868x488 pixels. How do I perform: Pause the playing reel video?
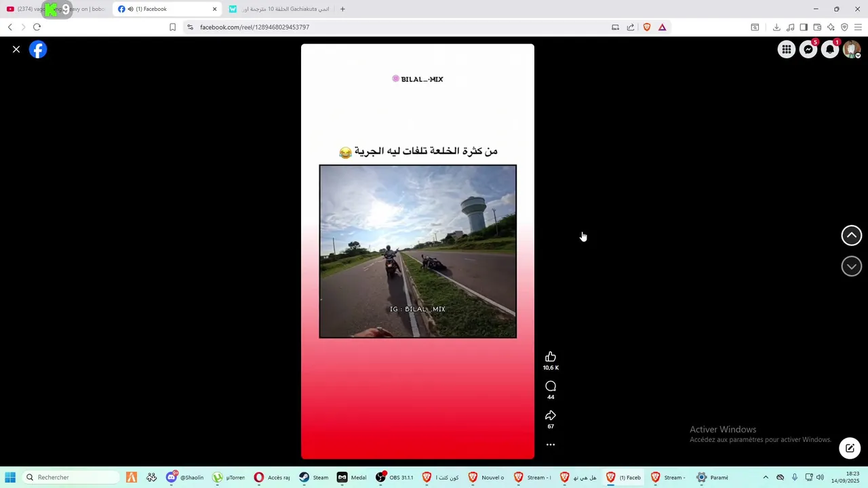[418, 251]
